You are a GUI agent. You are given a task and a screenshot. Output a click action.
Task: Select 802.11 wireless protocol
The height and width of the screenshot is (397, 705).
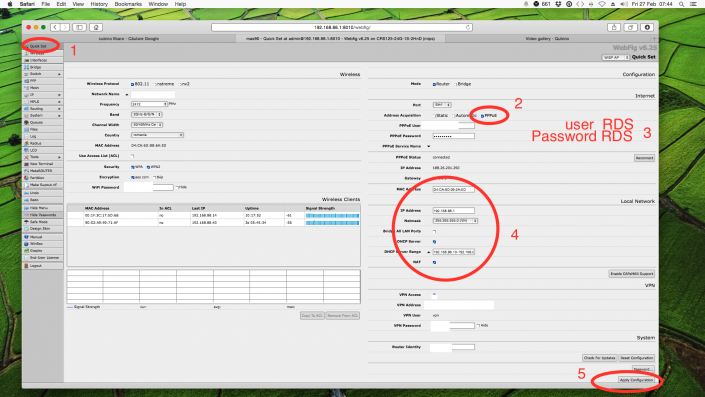pos(132,84)
